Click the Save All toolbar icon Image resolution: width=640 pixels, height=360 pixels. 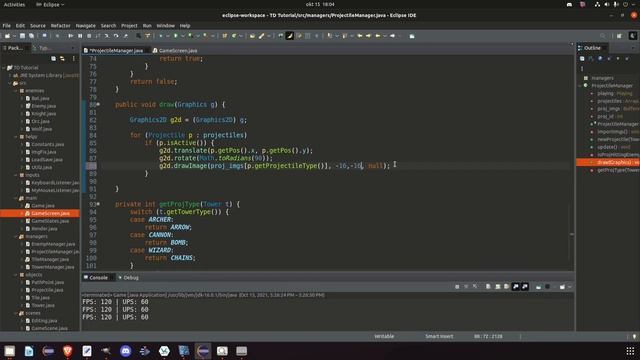pos(31,36)
